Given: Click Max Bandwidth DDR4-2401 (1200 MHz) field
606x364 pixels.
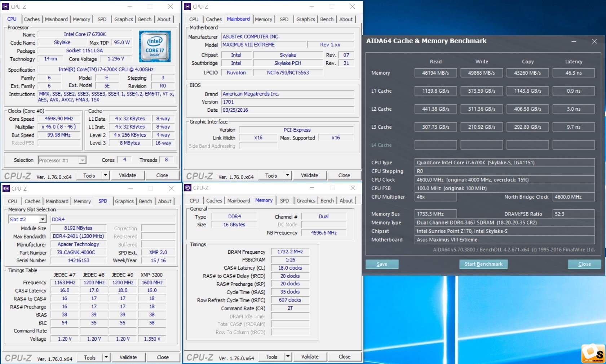Looking at the screenshot, I should pyautogui.click(x=79, y=236).
